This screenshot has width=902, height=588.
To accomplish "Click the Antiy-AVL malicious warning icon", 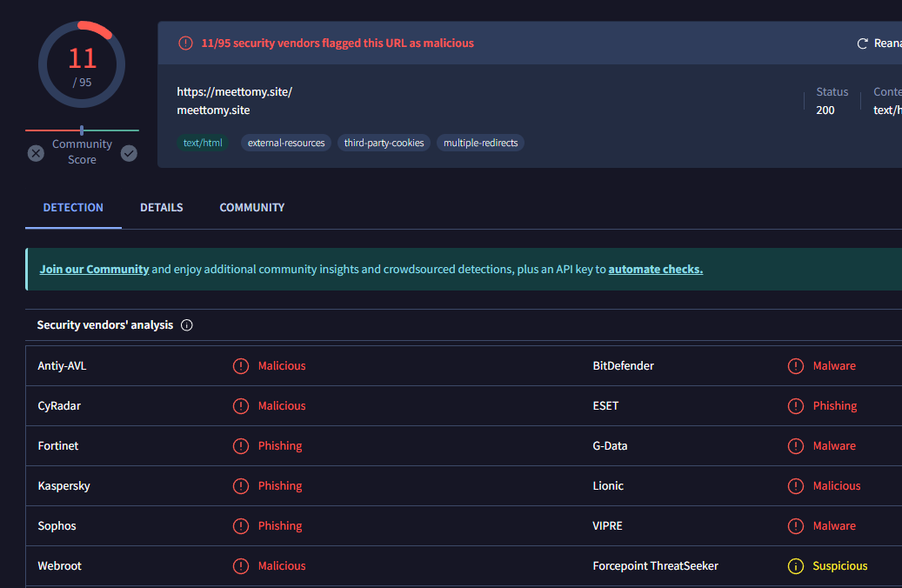I will pos(240,366).
